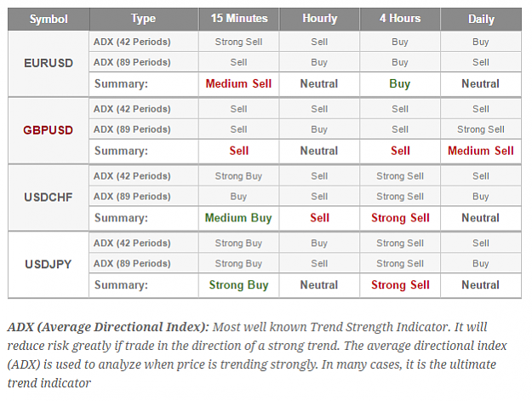532x401 pixels.
Task: Click USDCHF 15 Minutes Medium Buy summary
Action: (x=238, y=218)
